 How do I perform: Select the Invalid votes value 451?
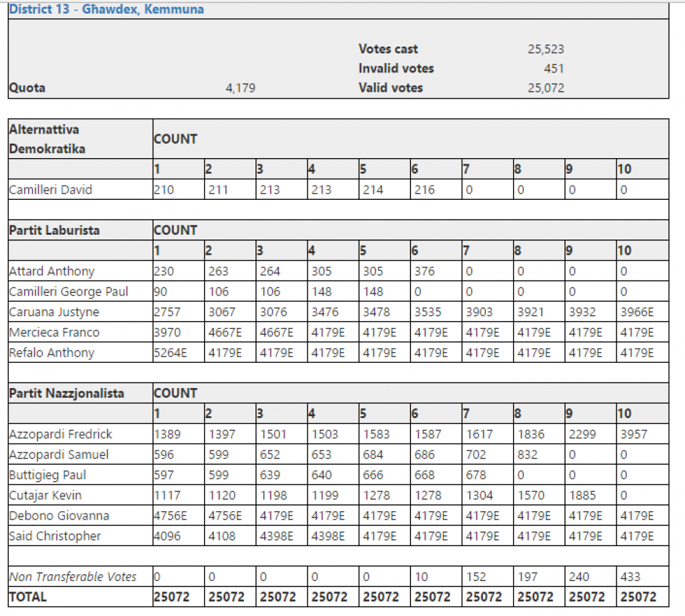click(x=553, y=68)
